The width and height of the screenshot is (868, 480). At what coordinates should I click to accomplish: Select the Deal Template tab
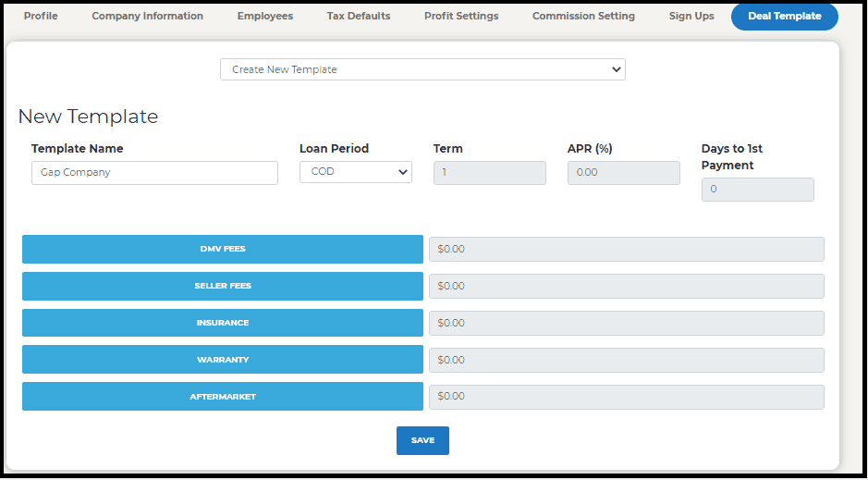pyautogui.click(x=785, y=16)
